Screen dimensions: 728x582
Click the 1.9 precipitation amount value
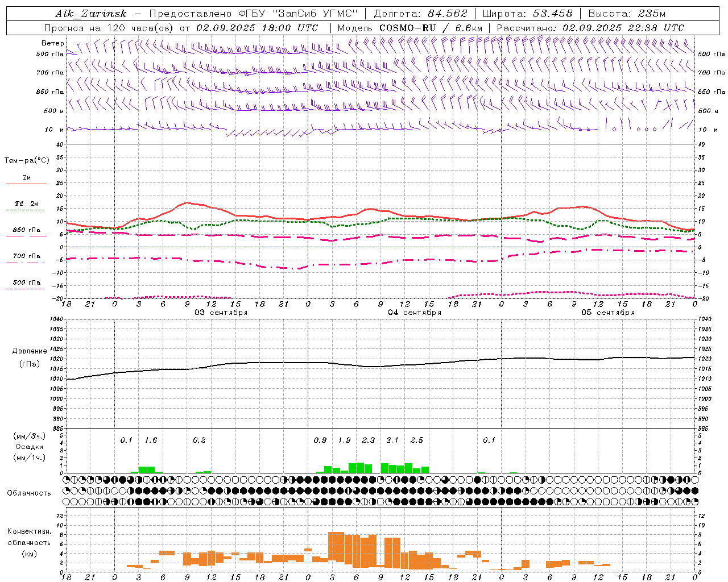(x=344, y=440)
